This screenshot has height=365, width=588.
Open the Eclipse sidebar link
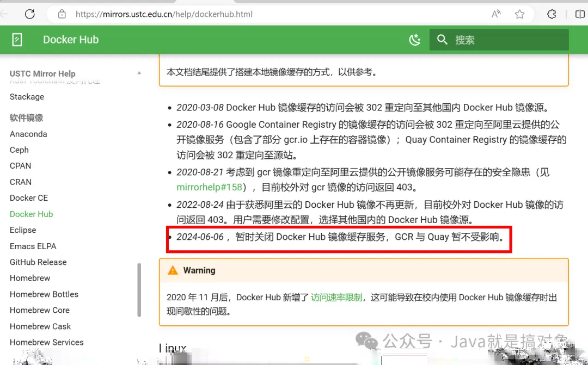(23, 230)
